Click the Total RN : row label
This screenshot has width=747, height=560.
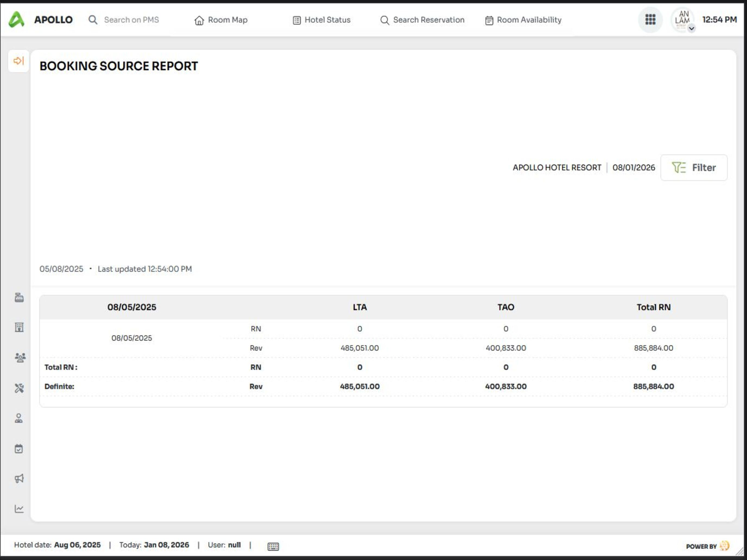(61, 367)
